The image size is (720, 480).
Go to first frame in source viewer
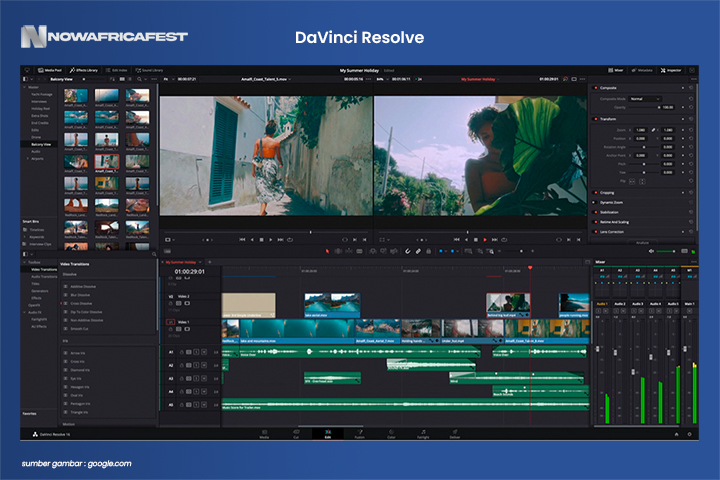[x=242, y=240]
